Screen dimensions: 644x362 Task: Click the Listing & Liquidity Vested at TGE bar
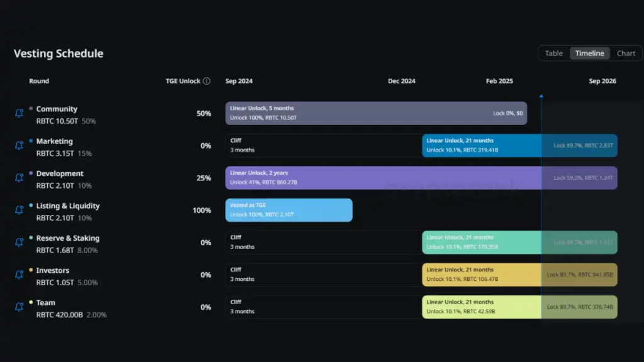(x=289, y=211)
